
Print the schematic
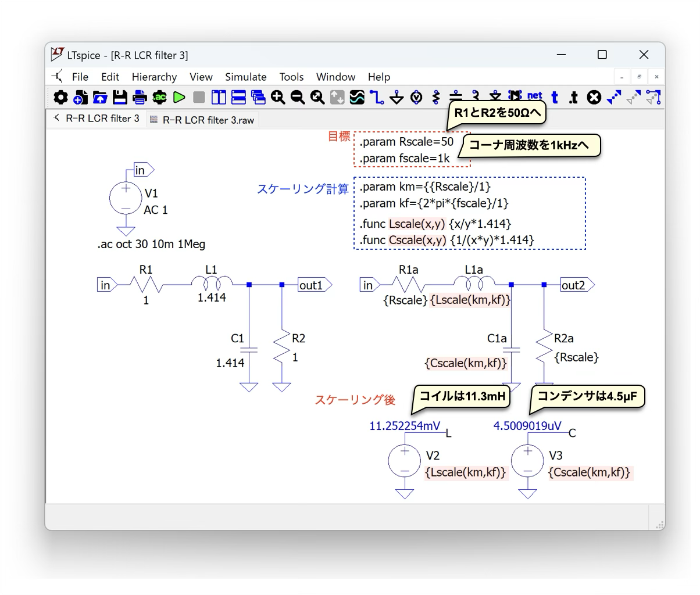(140, 98)
